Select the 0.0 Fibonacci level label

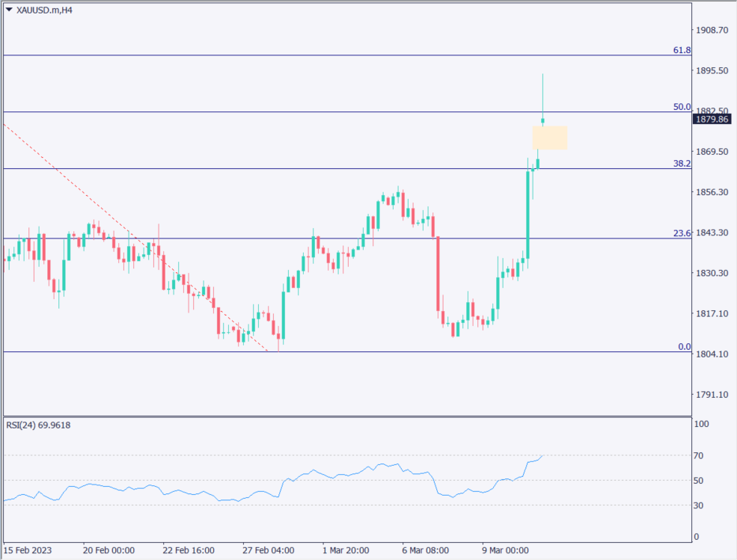[684, 347]
